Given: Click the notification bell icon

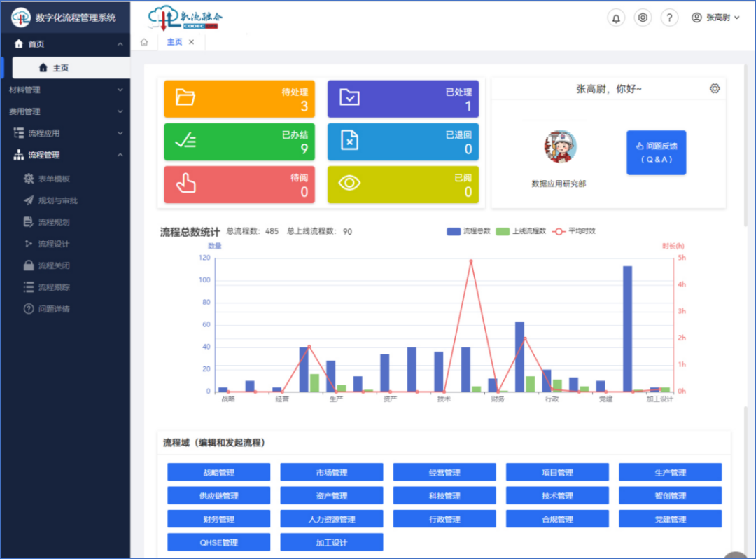Looking at the screenshot, I should pyautogui.click(x=616, y=18).
